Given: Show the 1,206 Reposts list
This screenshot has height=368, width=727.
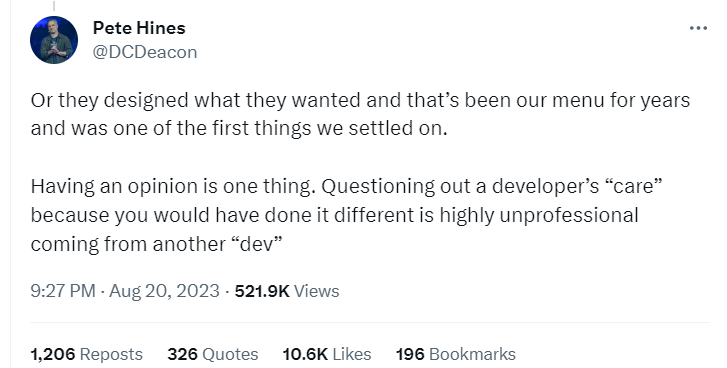Looking at the screenshot, I should [x=87, y=354].
